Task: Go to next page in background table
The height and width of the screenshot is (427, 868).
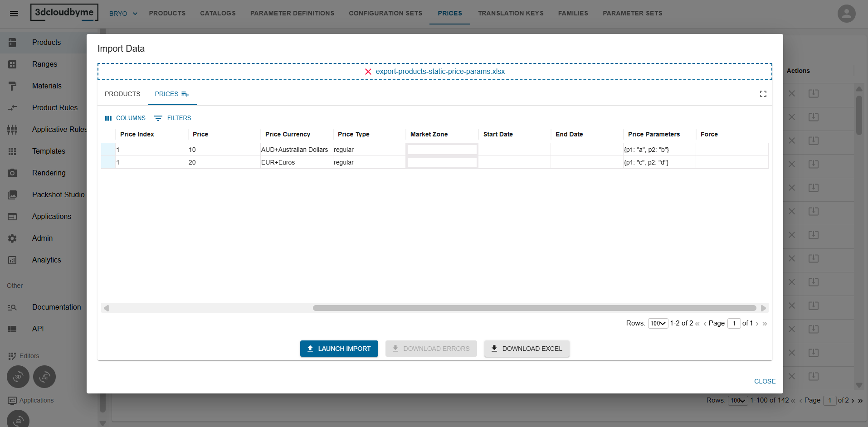Action: coord(853,401)
